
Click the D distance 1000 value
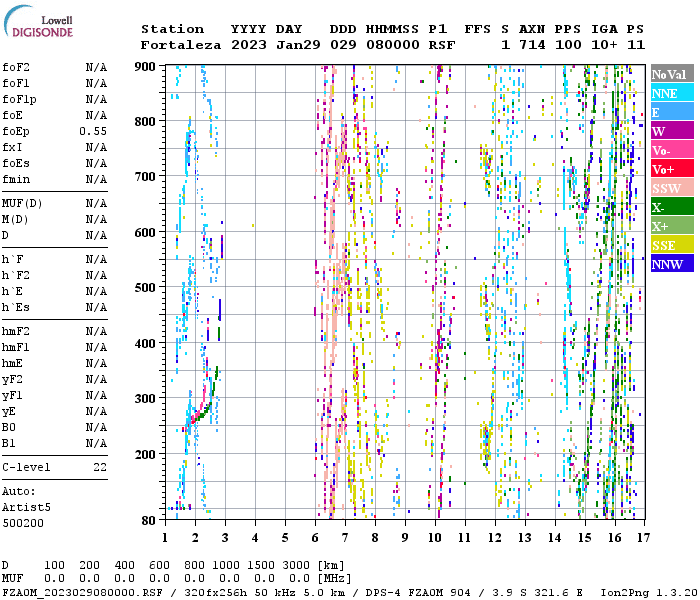pyautogui.click(x=226, y=565)
